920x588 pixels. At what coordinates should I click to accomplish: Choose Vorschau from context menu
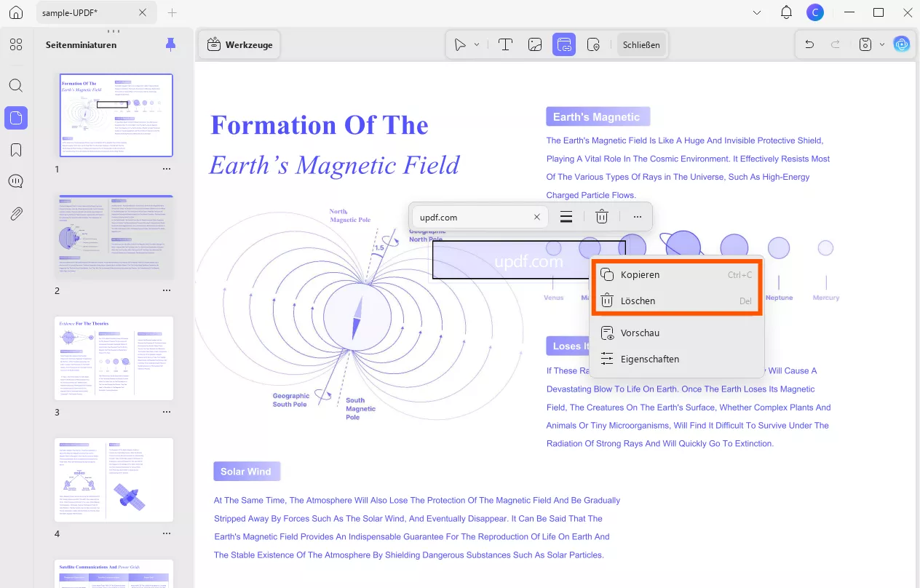[676, 333]
